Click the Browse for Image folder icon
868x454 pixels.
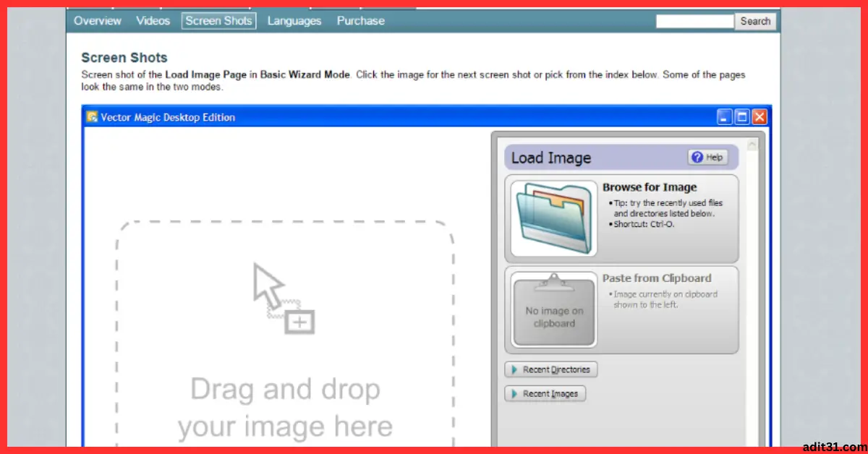[554, 218]
